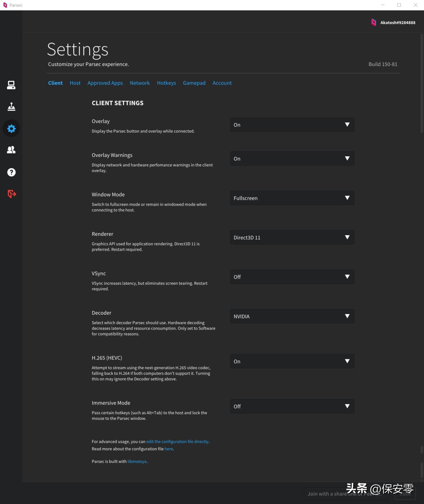This screenshot has width=424, height=504.
Task: Click the vertical scrollbar on the right
Action: [x=422, y=84]
